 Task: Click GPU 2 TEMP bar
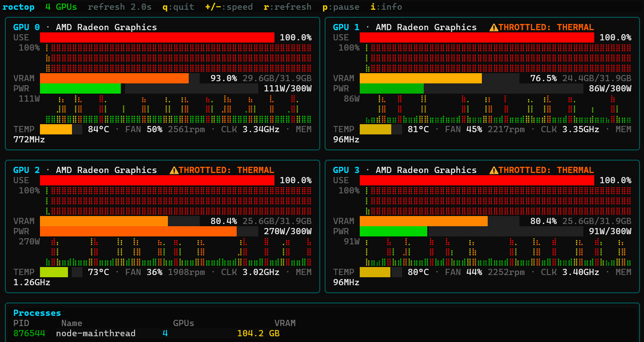[61, 272]
